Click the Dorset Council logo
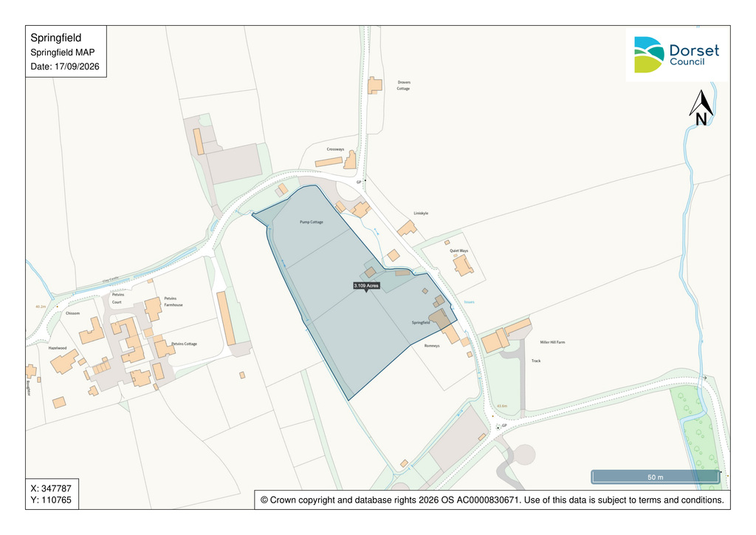 pos(676,54)
